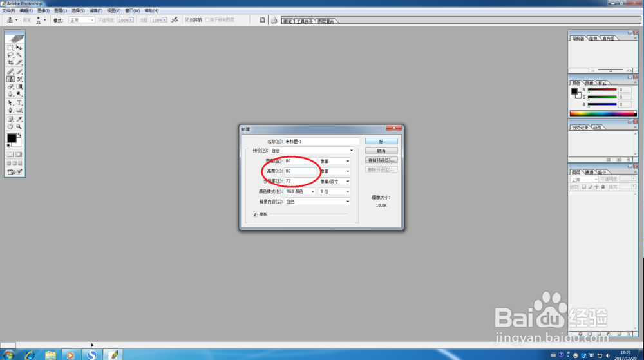The height and width of the screenshot is (360, 644).
Task: Switch to the 动作 actions tab
Action: 597,128
